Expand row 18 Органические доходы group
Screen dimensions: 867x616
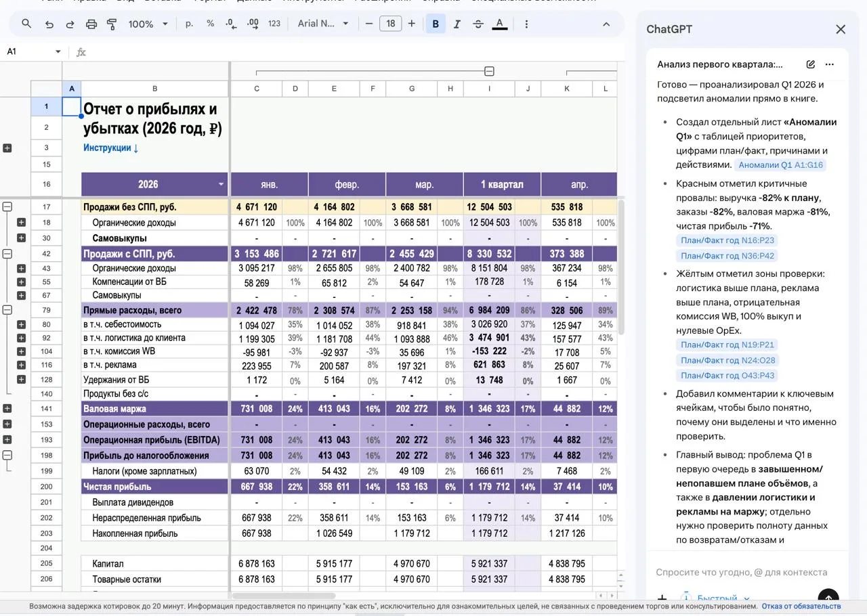pos(21,223)
